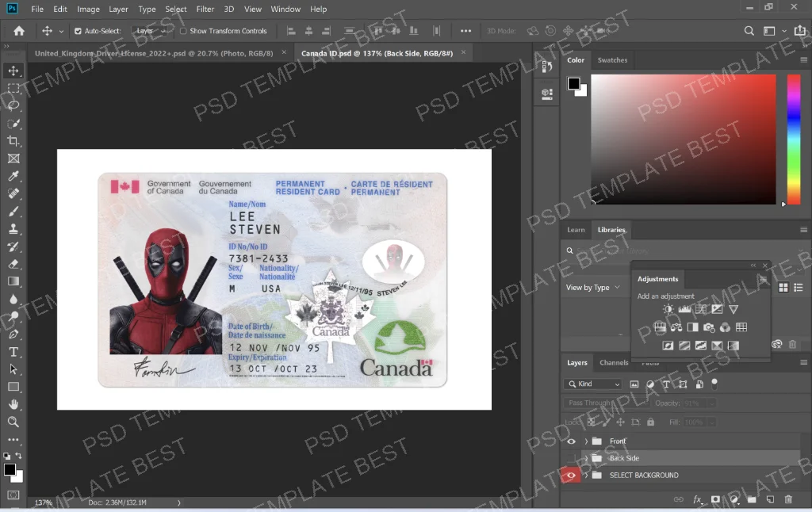Switch to the United_Kingdom_Driver_License document tab

tap(154, 53)
